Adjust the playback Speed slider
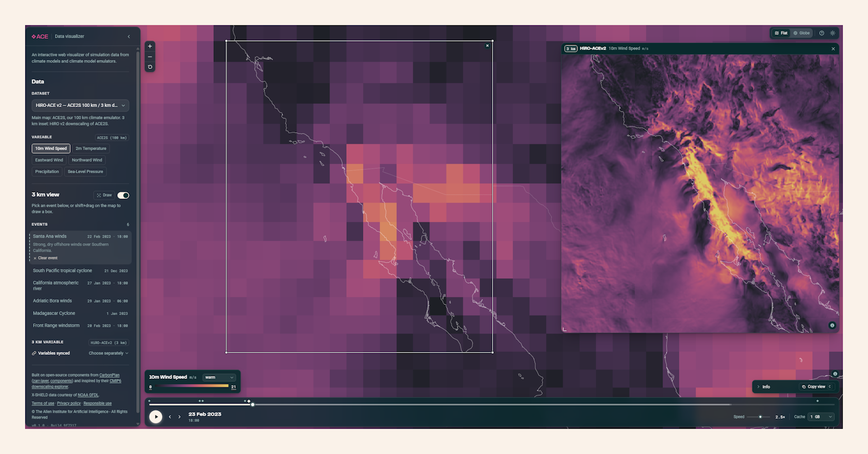The image size is (868, 454). pos(759,416)
